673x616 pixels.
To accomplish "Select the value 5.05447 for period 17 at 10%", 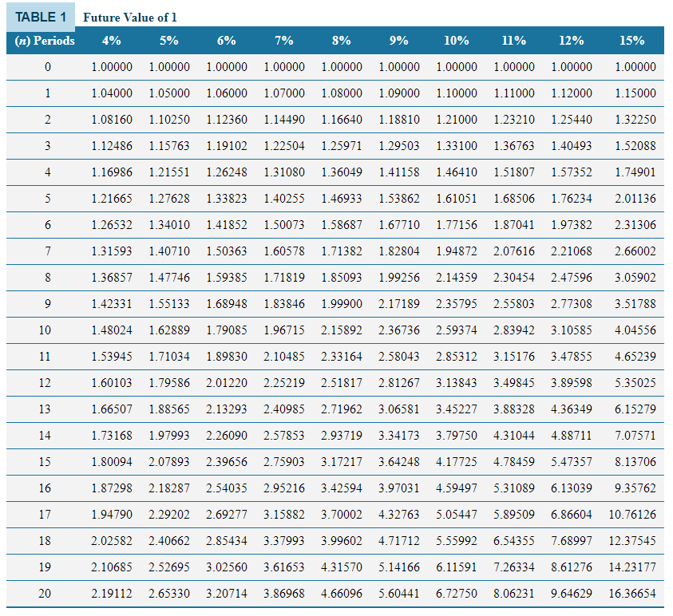I will click(457, 515).
